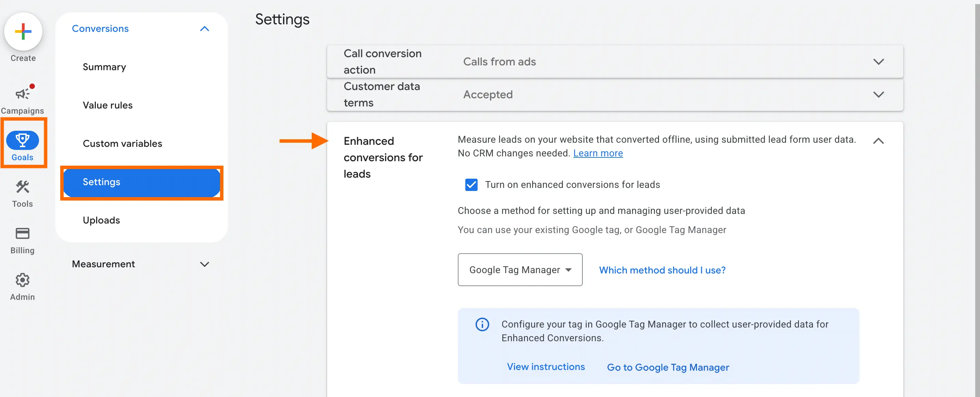Click the Billing card icon

coord(22,233)
